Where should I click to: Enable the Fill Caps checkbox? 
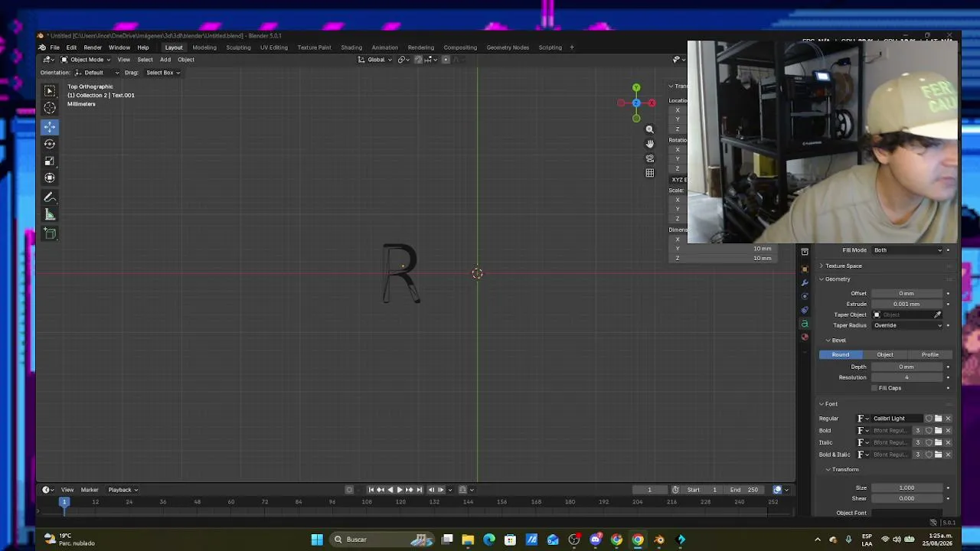tap(875, 388)
